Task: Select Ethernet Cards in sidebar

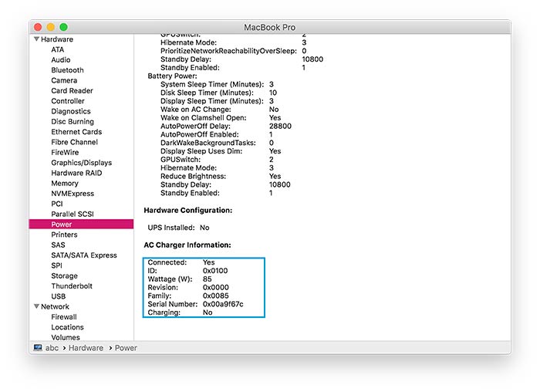Action: point(76,132)
